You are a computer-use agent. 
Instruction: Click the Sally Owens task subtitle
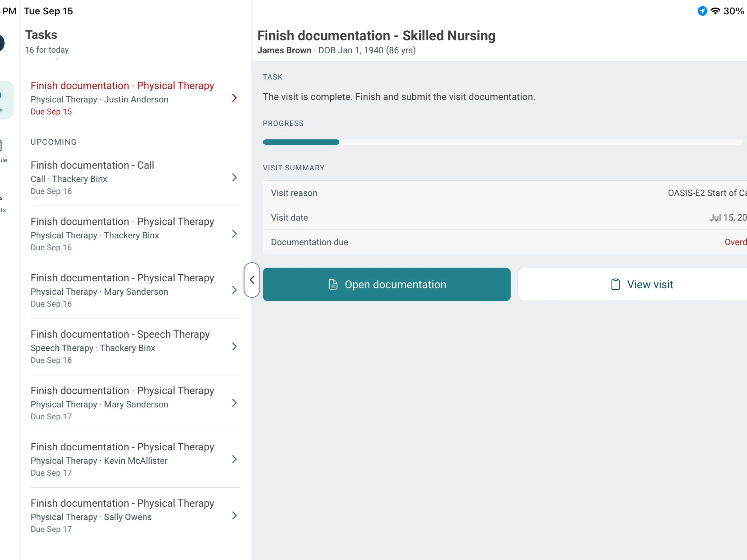[x=91, y=517]
